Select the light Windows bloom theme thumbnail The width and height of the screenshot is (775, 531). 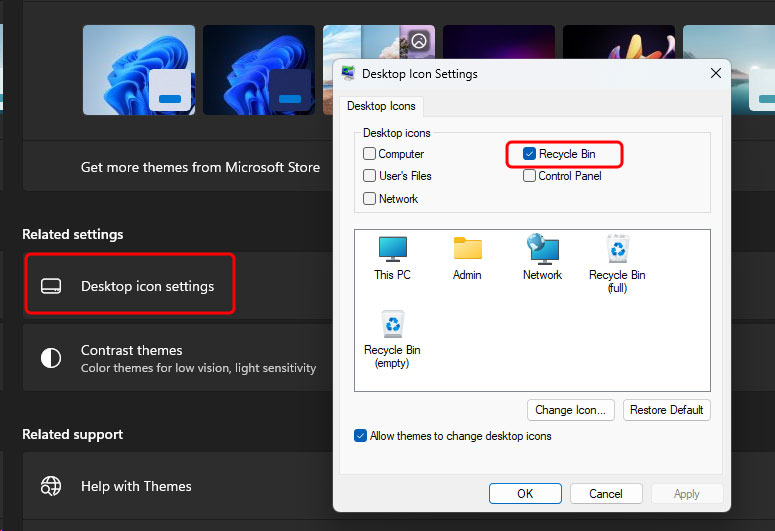pos(139,70)
